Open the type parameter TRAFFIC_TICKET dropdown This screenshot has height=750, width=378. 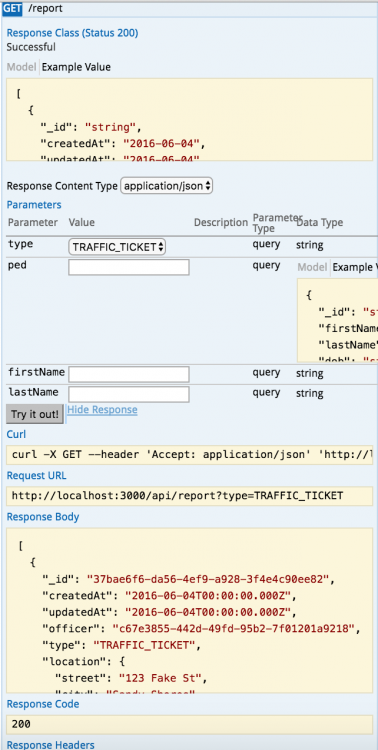117,247
